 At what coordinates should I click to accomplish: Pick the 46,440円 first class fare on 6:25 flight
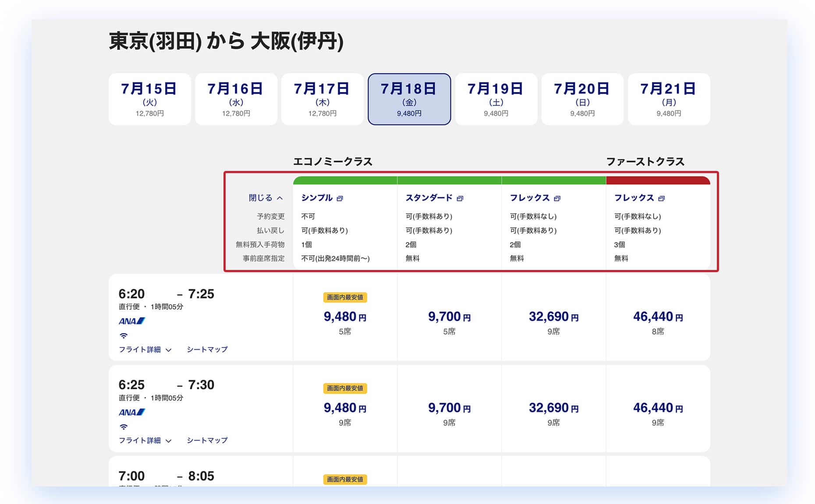tap(658, 408)
